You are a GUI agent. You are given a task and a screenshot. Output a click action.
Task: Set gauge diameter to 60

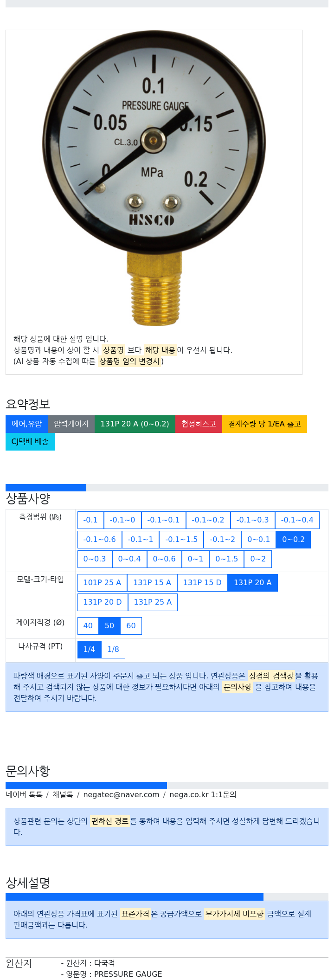pos(131,625)
